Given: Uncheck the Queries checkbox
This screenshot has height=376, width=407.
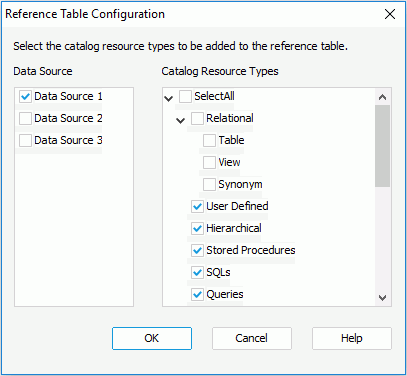Looking at the screenshot, I should coord(197,294).
